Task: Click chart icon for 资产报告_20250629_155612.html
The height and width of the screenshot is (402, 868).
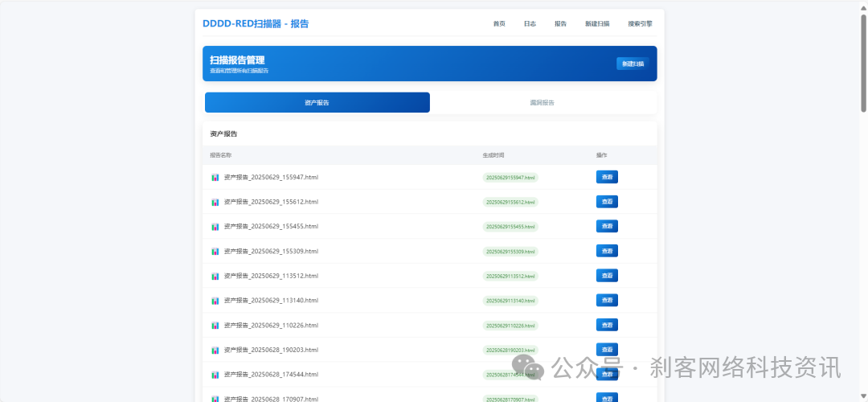Action: tap(215, 202)
